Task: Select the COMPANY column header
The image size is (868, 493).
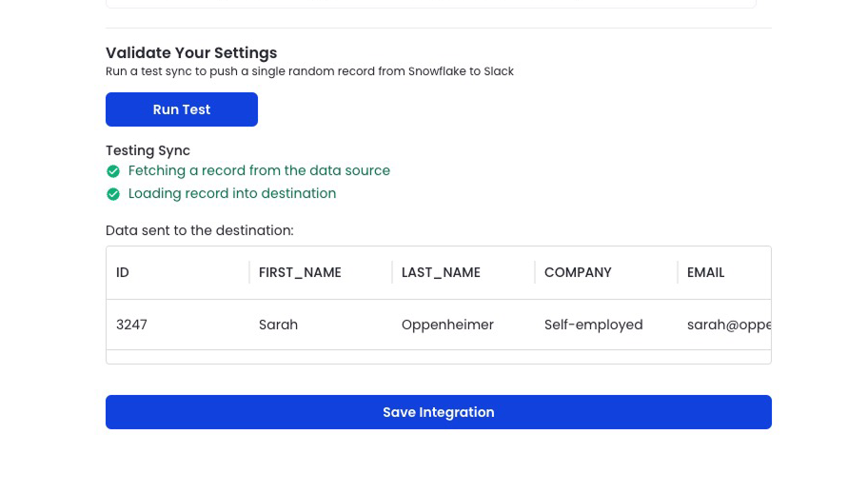Action: (606, 273)
